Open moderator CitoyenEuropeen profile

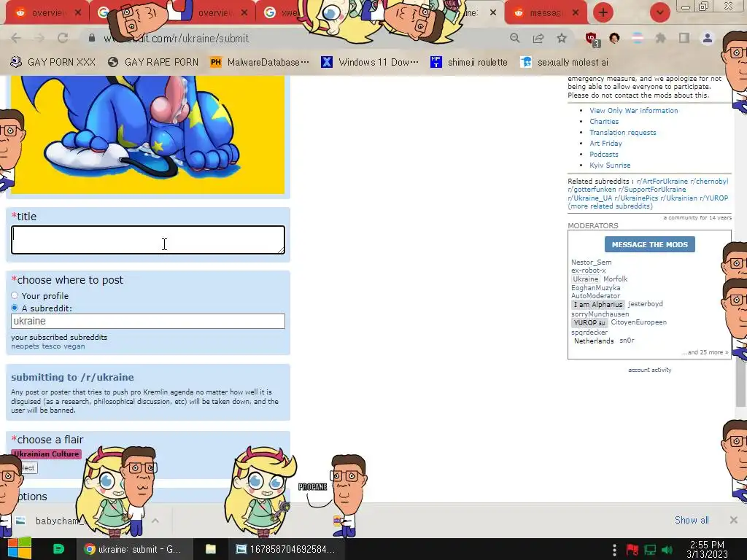638,322
